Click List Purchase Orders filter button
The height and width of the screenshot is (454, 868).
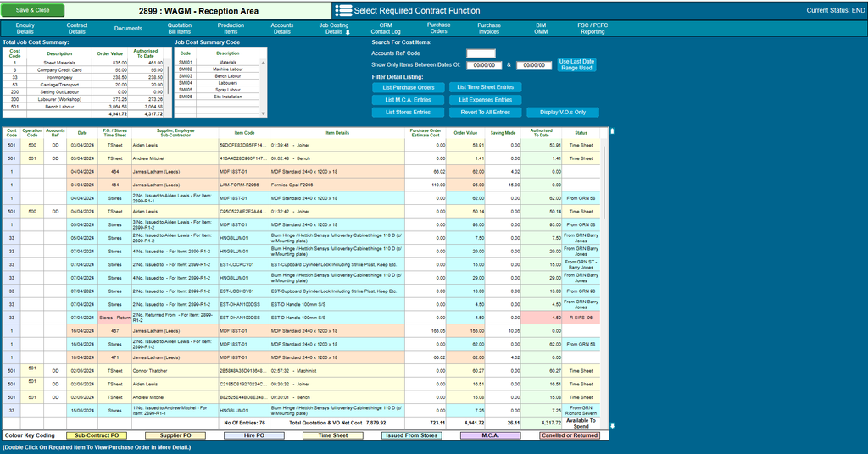tap(409, 87)
